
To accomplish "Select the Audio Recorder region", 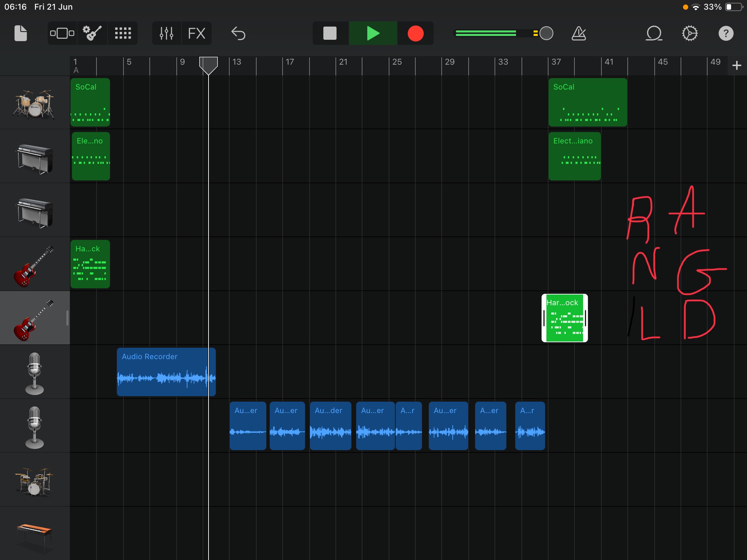I will click(163, 372).
